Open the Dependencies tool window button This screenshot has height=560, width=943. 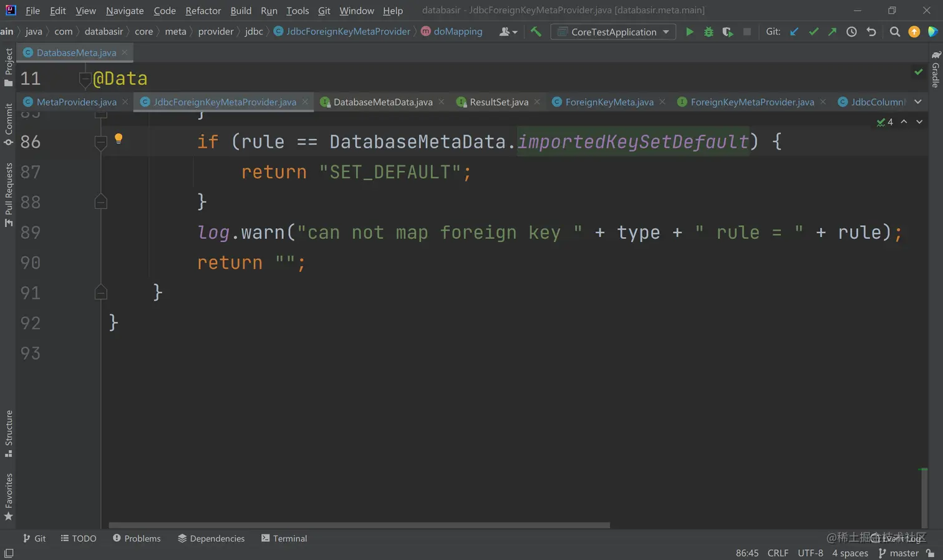(211, 538)
